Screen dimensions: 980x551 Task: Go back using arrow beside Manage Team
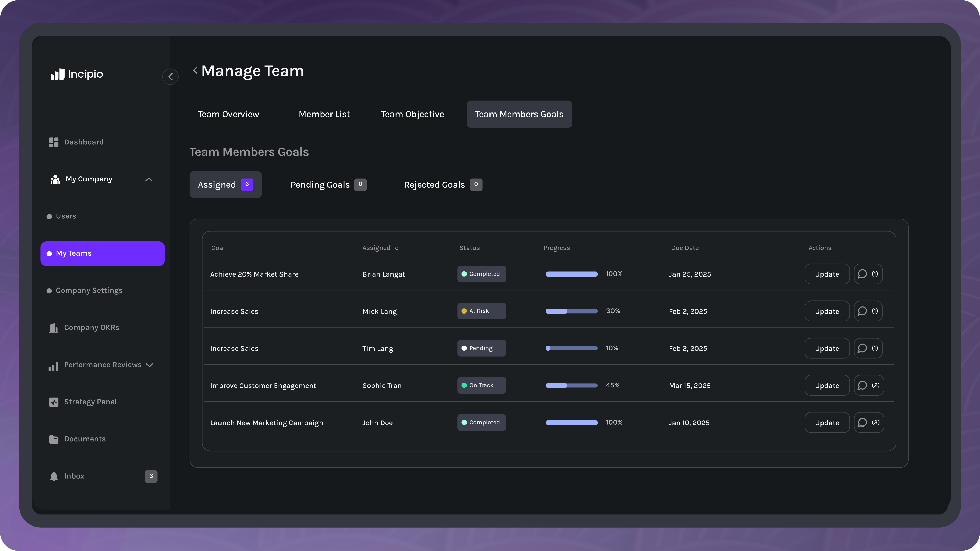pos(195,70)
